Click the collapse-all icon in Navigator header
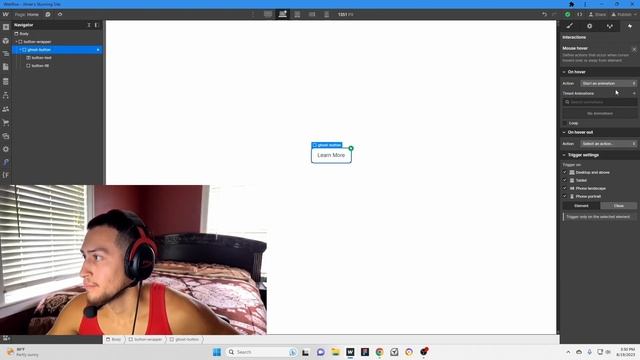 (89, 25)
